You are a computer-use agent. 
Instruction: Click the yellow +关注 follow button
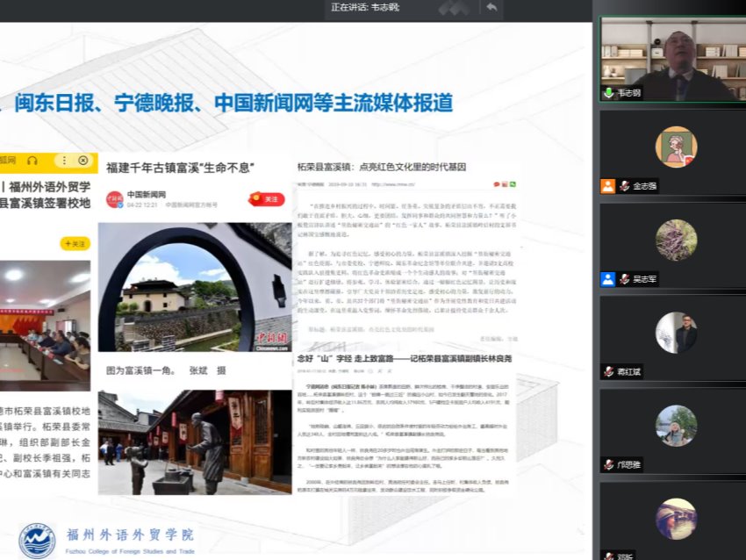[75, 243]
